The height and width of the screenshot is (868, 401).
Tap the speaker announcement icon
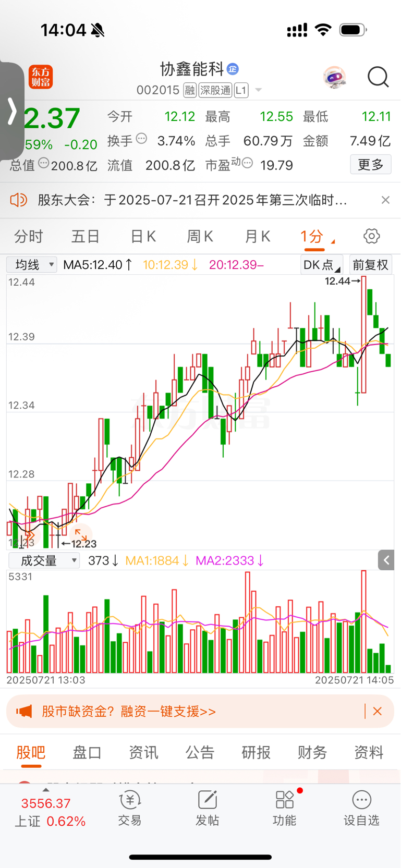[18, 200]
